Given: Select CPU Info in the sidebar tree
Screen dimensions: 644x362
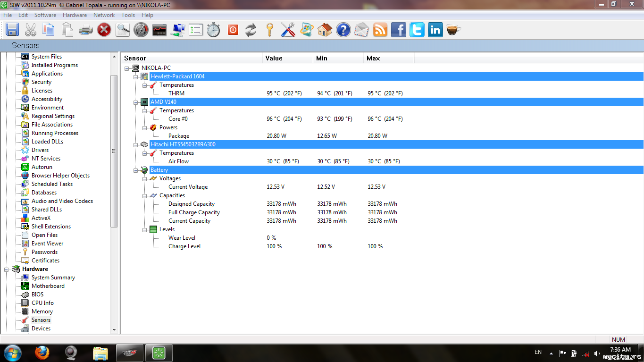Looking at the screenshot, I should point(42,303).
